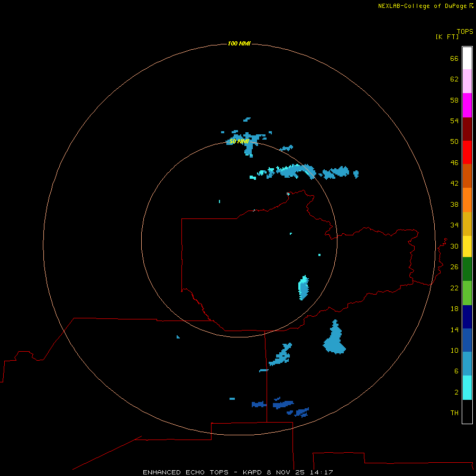
Task: Click the legend value 62
Action: click(454, 79)
